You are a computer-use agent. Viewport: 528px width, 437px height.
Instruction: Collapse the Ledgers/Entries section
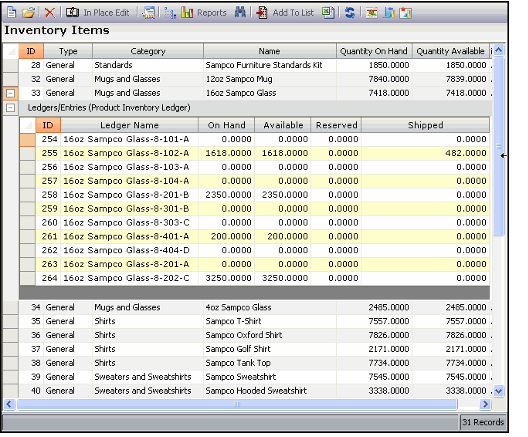point(11,108)
